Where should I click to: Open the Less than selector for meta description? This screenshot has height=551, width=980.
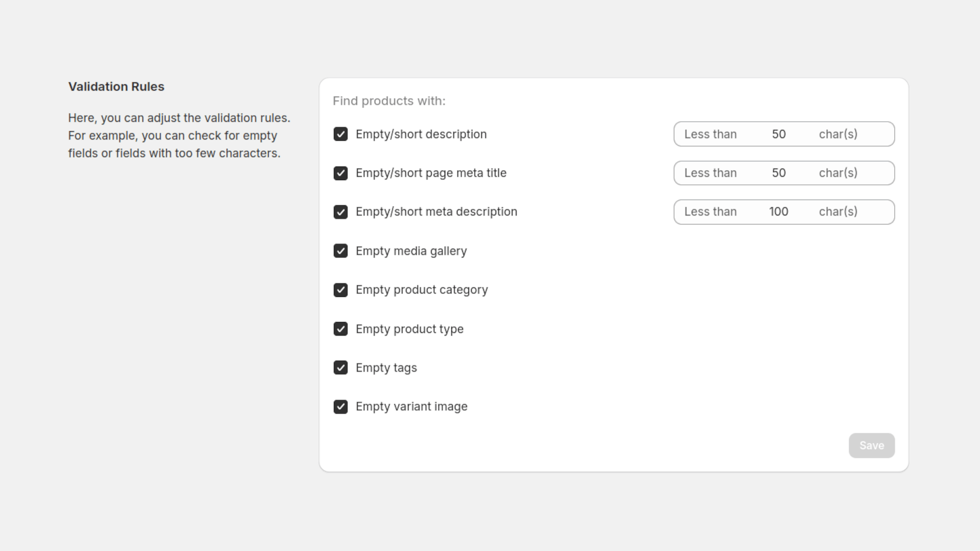(710, 211)
